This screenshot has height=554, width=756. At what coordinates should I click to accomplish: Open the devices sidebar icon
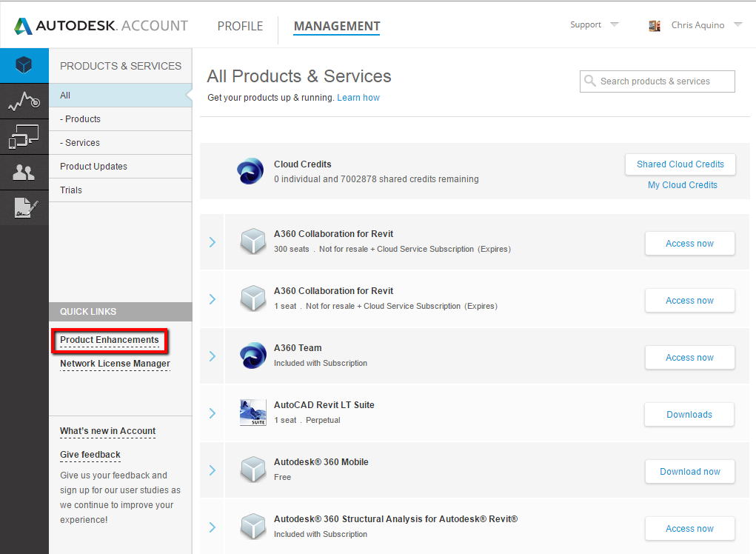pyautogui.click(x=24, y=136)
